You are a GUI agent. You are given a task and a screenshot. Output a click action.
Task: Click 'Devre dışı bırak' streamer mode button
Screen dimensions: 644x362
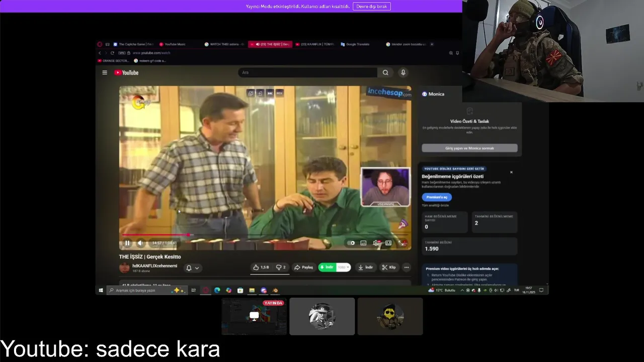tap(372, 7)
